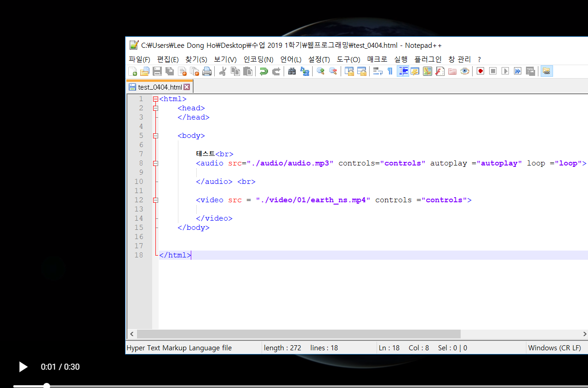
Task: Open the 언어(L) menu
Action: 291,59
